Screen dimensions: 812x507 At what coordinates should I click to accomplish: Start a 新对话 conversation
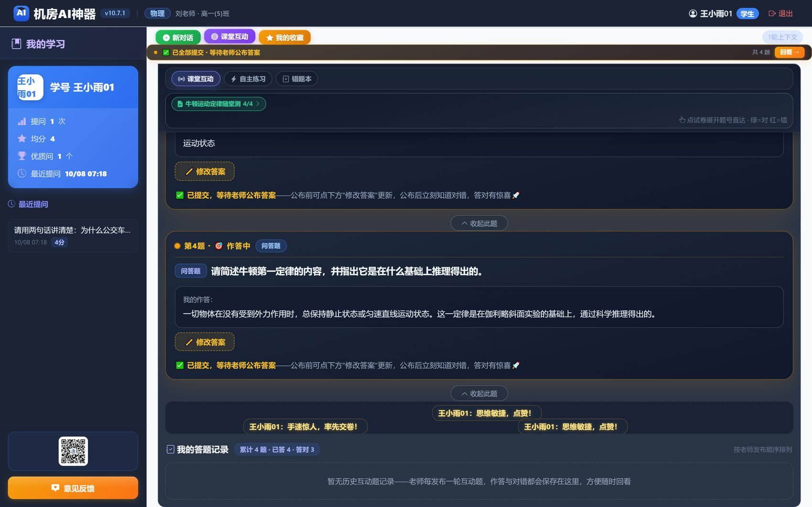[178, 37]
